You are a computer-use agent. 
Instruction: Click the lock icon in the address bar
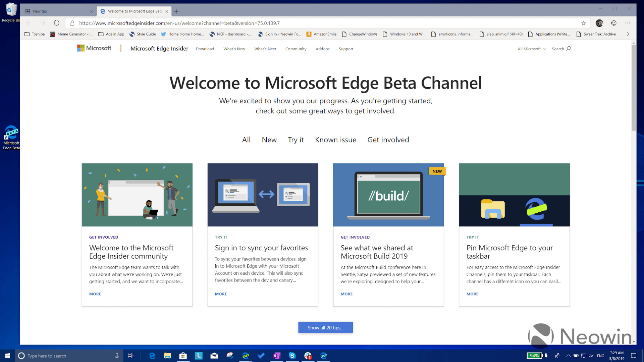point(72,23)
